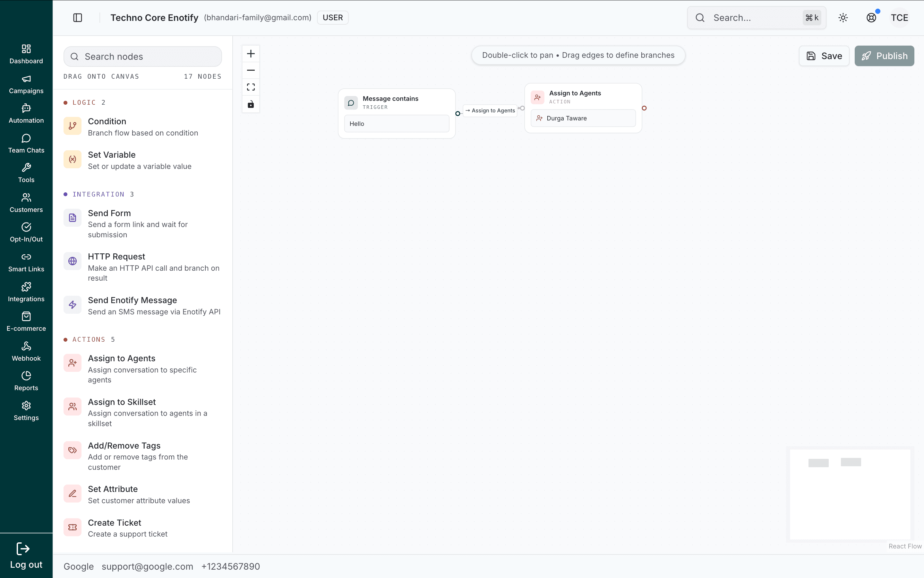This screenshot has height=578, width=924.
Task: Select the Assign to Agents palette node
Action: (x=143, y=369)
